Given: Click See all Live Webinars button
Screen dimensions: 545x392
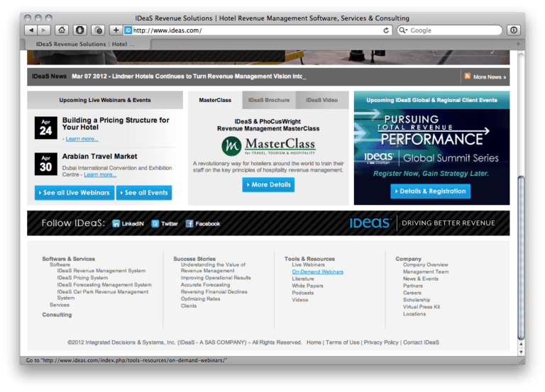Looking at the screenshot, I should click(x=75, y=193).
